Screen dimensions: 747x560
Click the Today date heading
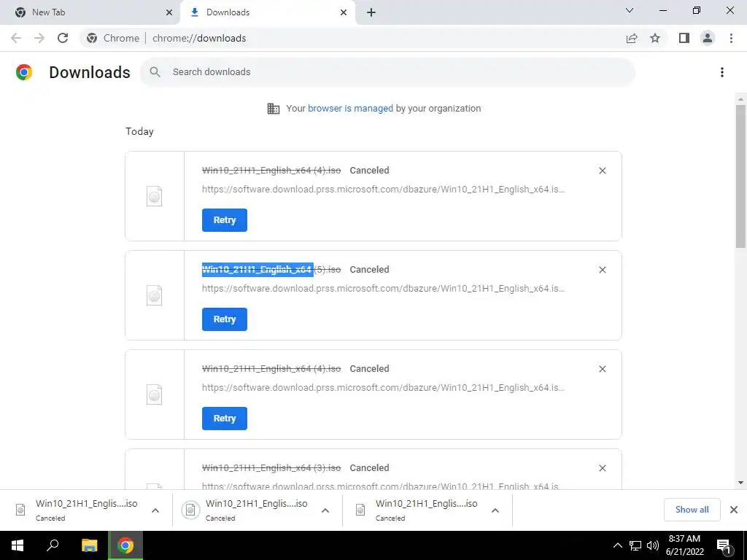(x=139, y=131)
